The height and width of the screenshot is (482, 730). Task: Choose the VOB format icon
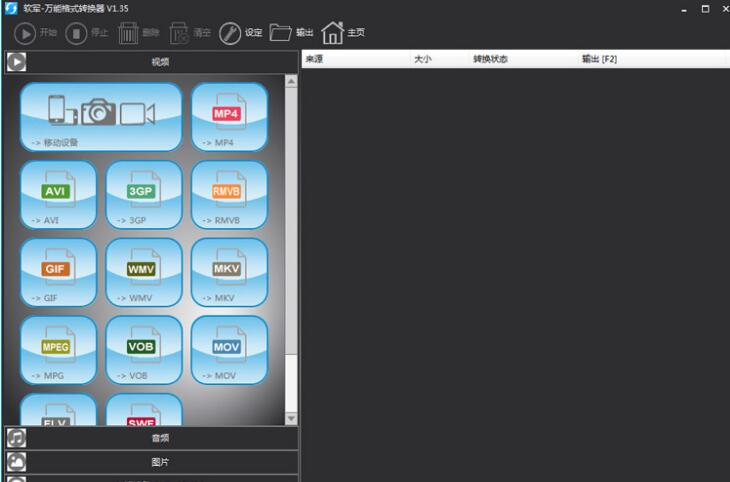point(144,350)
